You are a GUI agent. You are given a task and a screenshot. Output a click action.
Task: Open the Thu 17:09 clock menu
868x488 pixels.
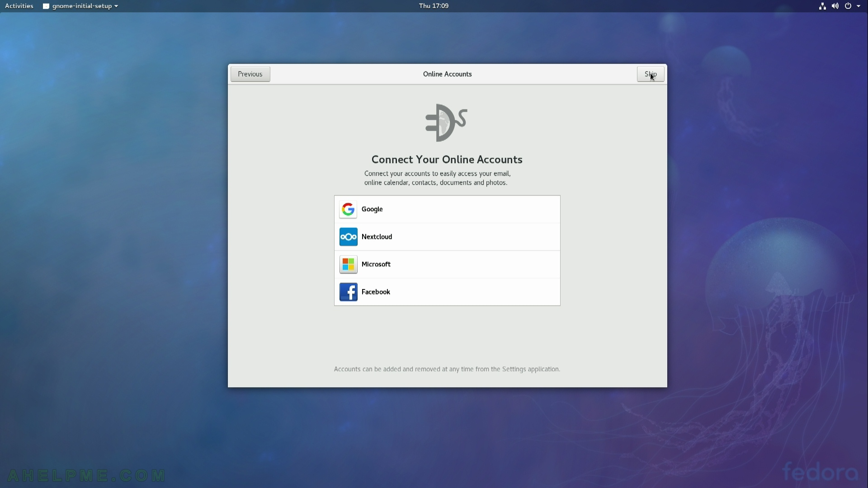point(434,6)
